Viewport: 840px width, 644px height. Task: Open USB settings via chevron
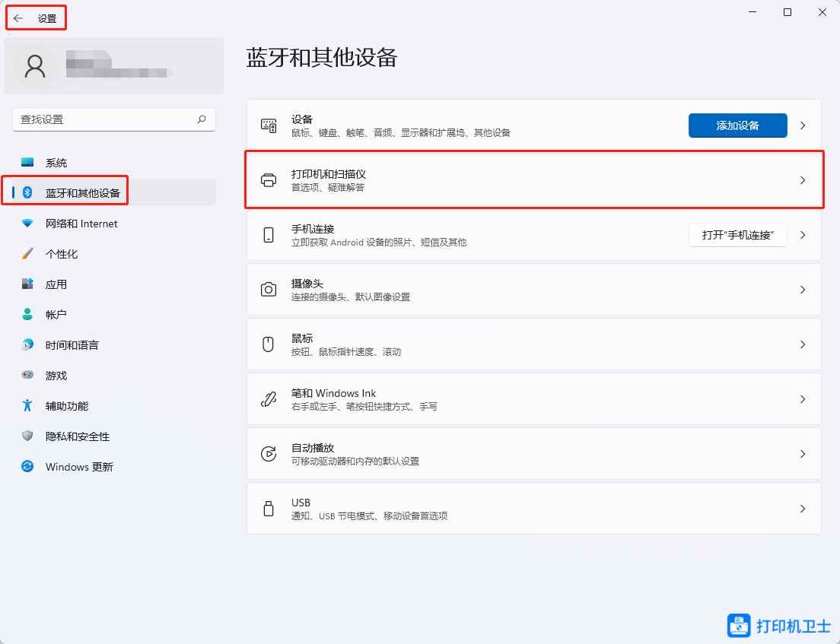(803, 508)
